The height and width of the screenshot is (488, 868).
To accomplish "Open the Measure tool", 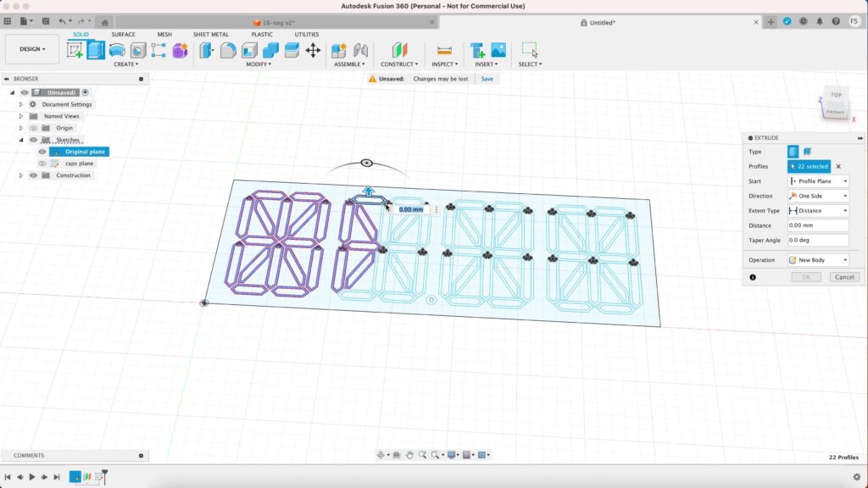I will point(443,51).
